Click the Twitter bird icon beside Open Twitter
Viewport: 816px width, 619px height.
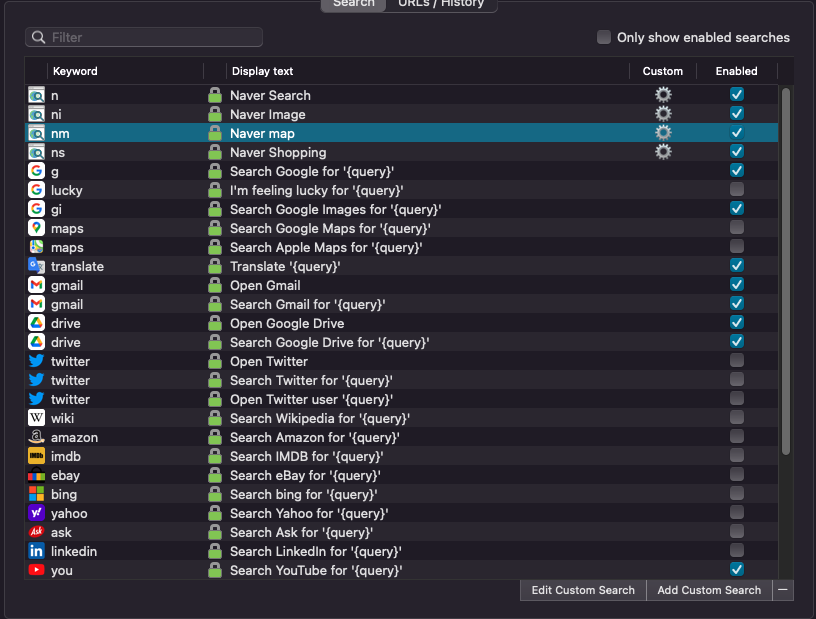click(x=36, y=361)
